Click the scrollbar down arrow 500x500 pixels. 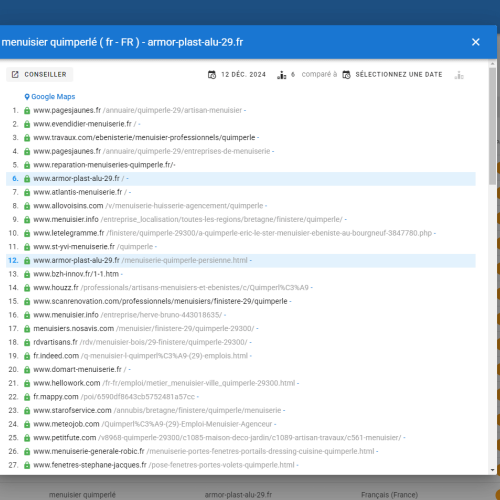pyautogui.click(x=493, y=470)
